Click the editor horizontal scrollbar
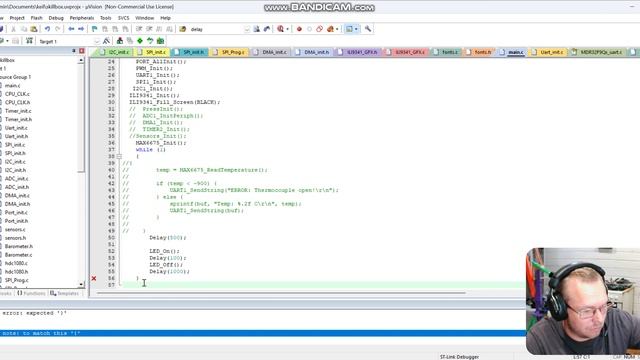 point(281,293)
